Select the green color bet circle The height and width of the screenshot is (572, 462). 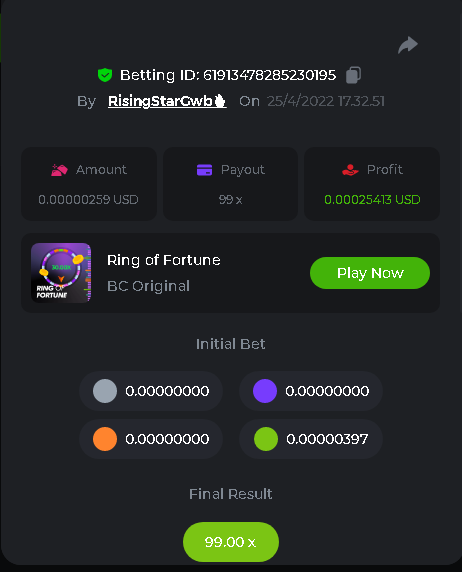(x=266, y=439)
